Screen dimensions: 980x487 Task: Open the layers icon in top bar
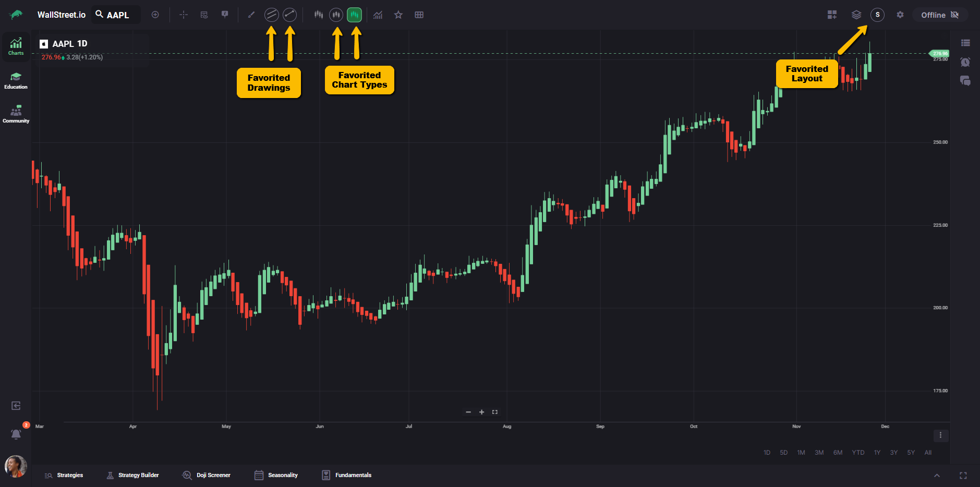[856, 15]
